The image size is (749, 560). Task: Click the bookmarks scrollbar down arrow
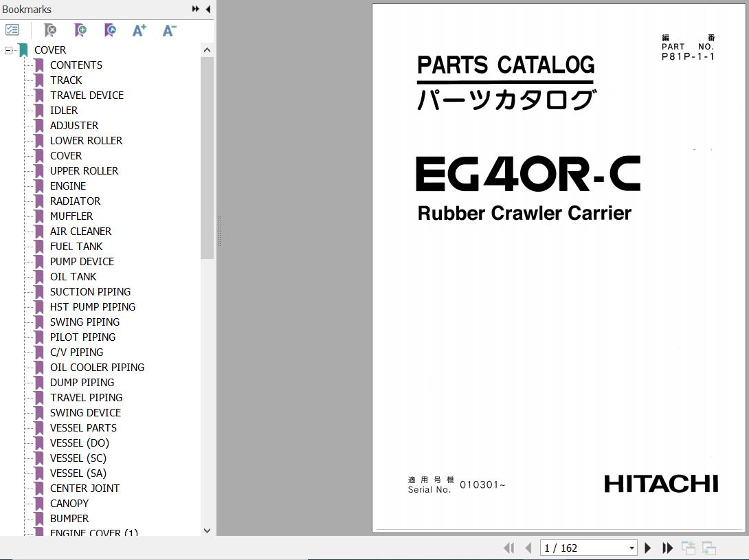point(207,530)
